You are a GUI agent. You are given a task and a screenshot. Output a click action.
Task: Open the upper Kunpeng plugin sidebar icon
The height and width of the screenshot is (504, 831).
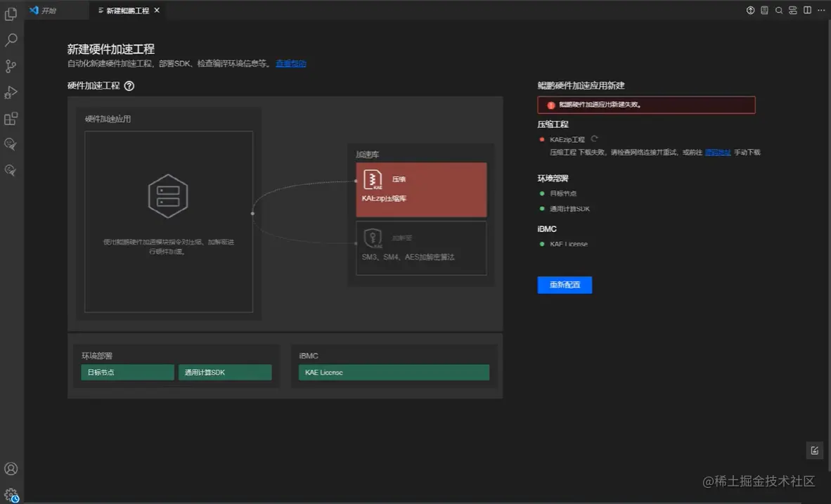[11, 143]
